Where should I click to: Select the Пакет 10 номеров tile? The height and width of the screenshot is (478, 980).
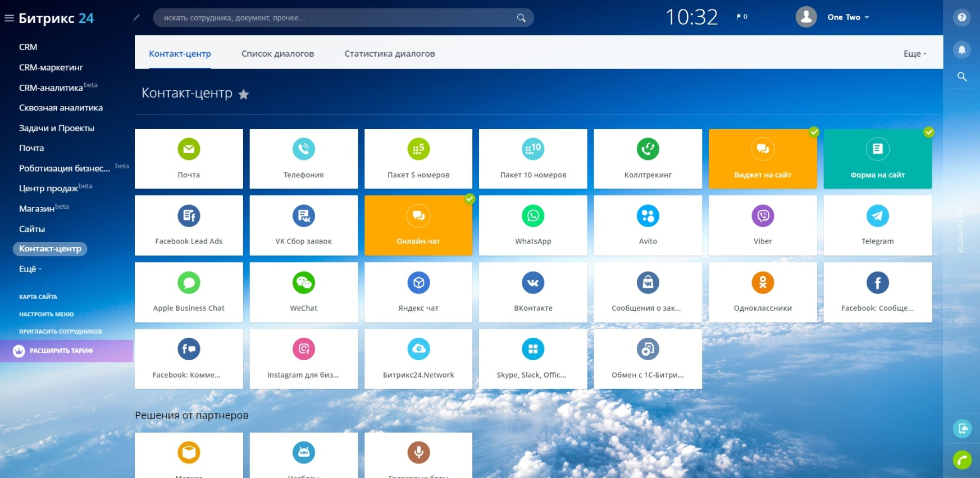[533, 159]
